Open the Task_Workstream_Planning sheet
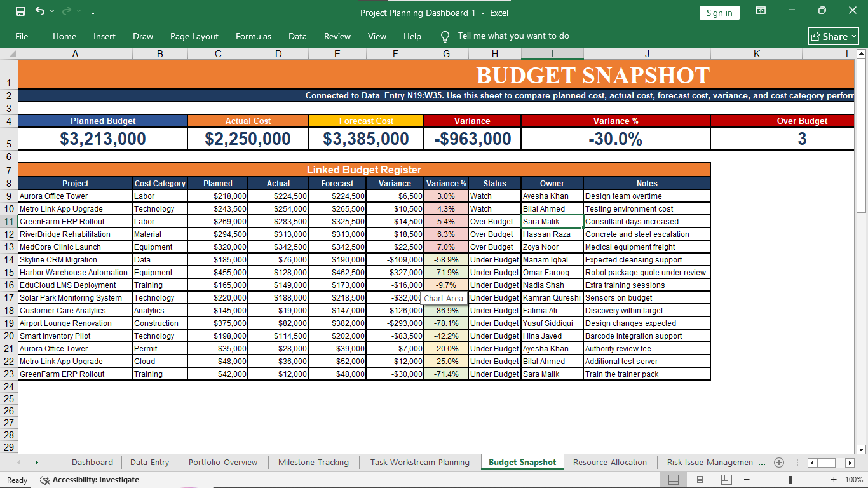Viewport: 868px width, 488px height. (x=420, y=462)
